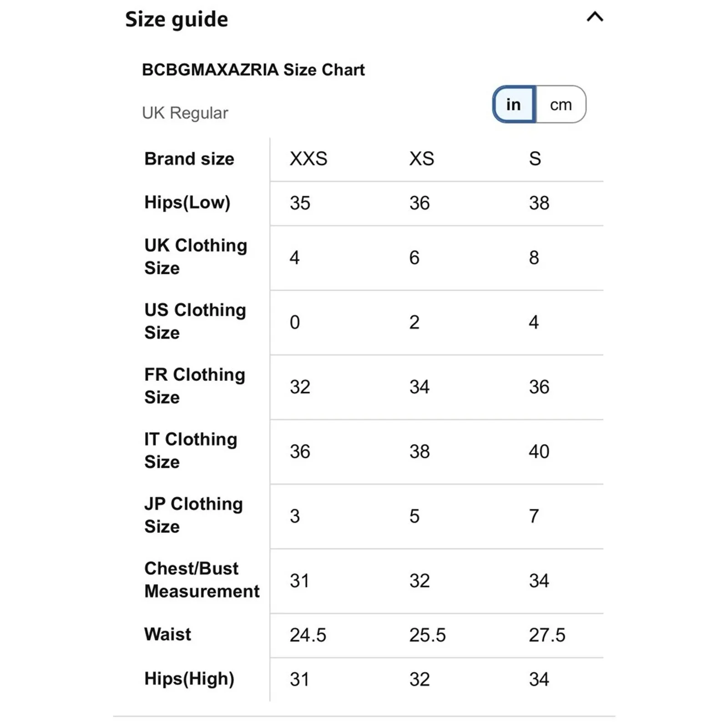Screen dimensions: 728x728
Task: Click the BCBGMAXAZRIA Size Chart title
Action: (x=253, y=70)
